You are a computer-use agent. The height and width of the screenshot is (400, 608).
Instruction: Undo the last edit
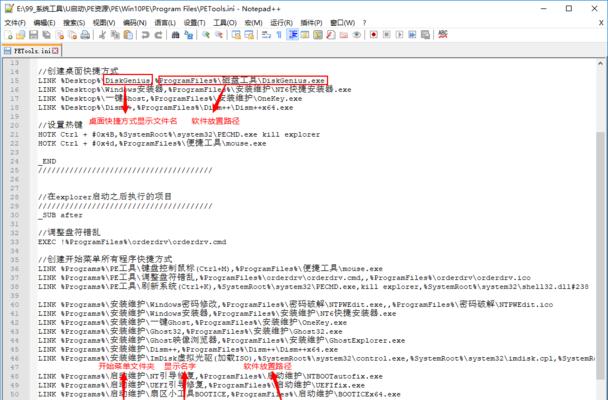145,35
